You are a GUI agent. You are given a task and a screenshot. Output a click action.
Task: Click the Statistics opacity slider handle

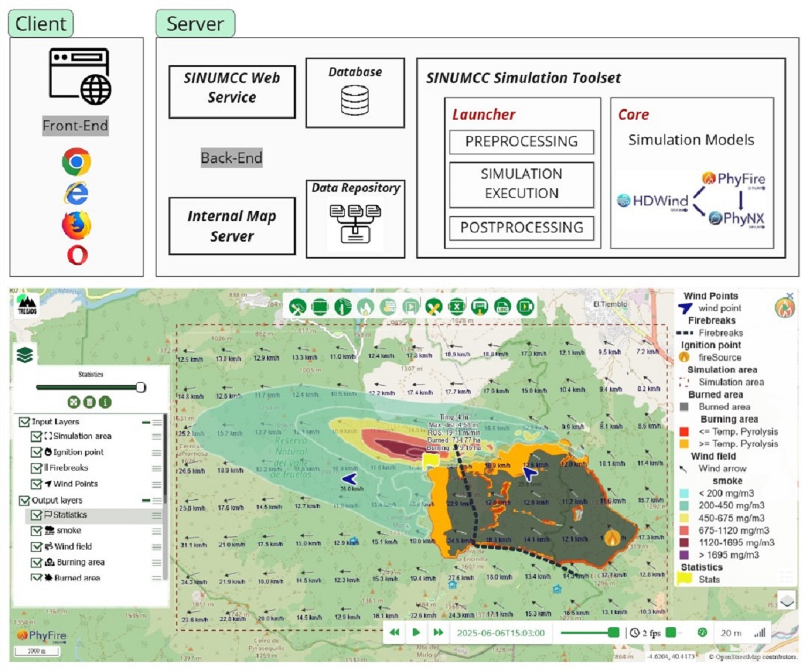[x=141, y=387]
